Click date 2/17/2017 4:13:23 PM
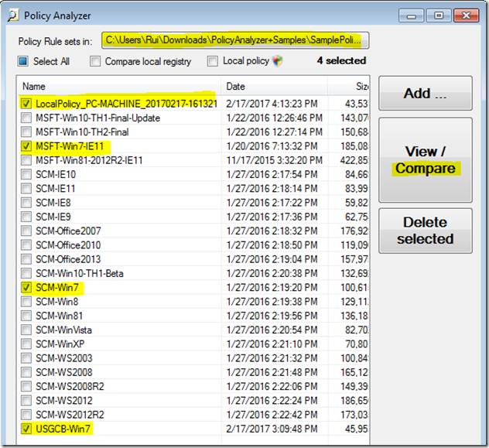The image size is (489, 448). point(272,104)
